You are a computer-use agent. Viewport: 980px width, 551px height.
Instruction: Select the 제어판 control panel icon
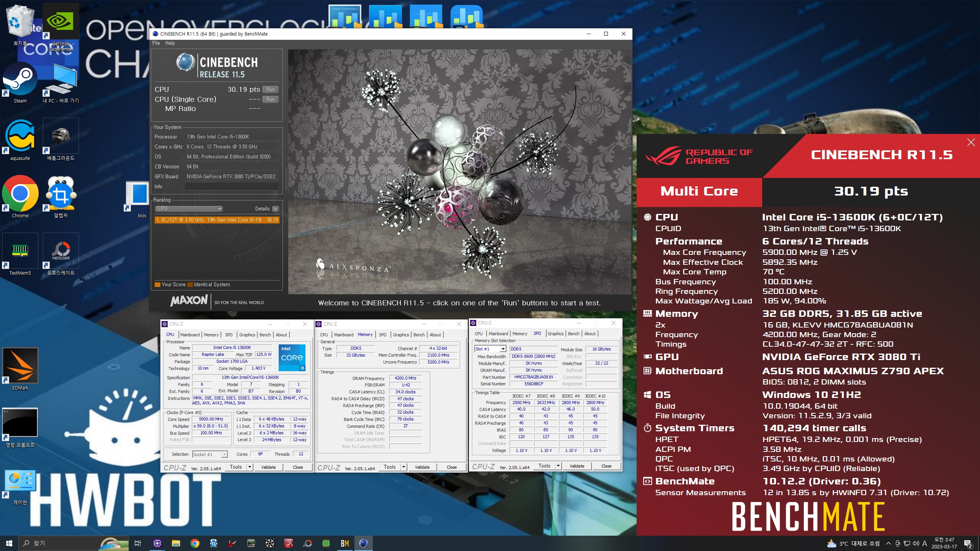coord(20,487)
